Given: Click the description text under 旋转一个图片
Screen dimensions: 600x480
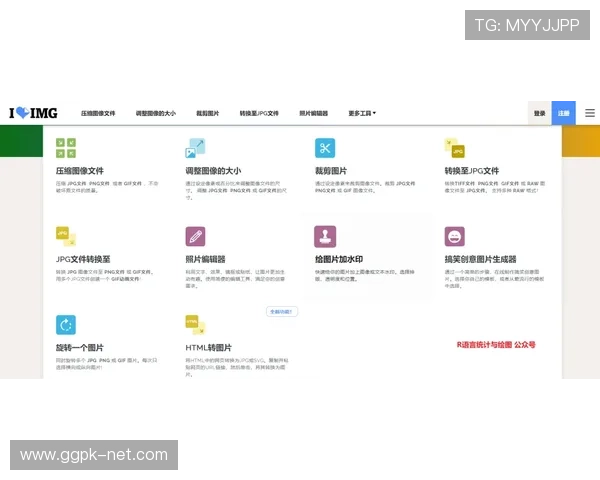Looking at the screenshot, I should [106, 364].
